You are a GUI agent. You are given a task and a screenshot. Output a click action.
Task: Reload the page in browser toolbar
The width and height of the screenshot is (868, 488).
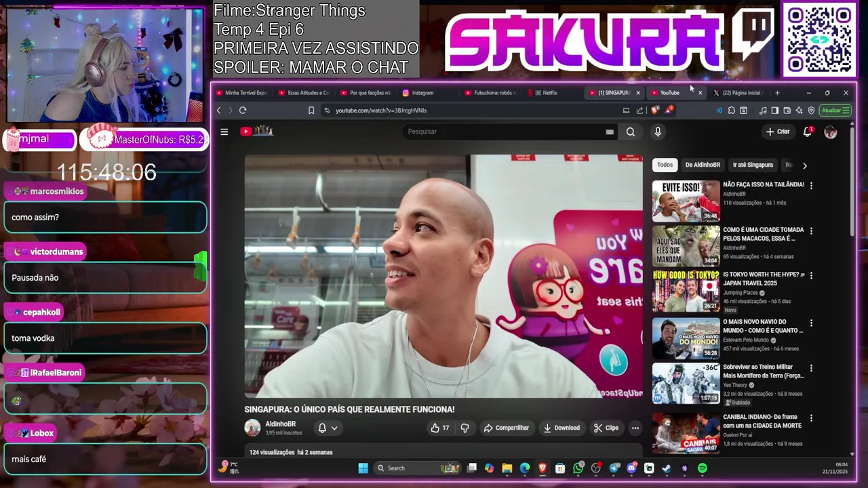pyautogui.click(x=243, y=110)
